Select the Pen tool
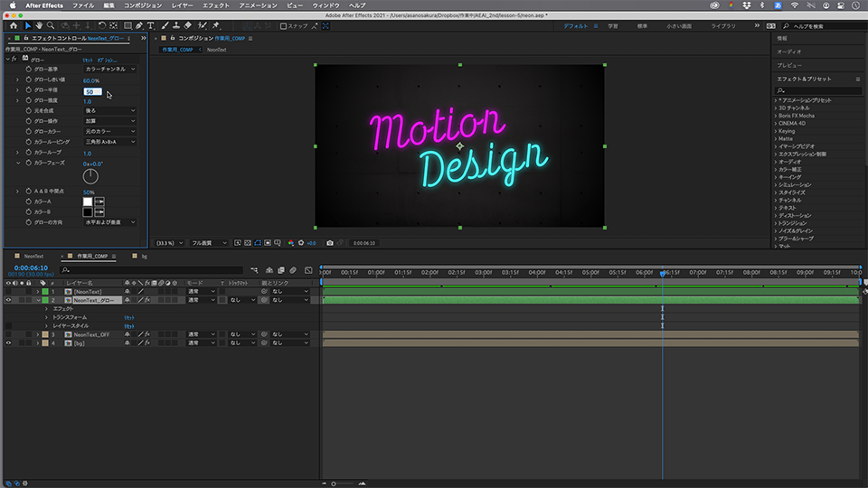868x488 pixels. point(139,25)
